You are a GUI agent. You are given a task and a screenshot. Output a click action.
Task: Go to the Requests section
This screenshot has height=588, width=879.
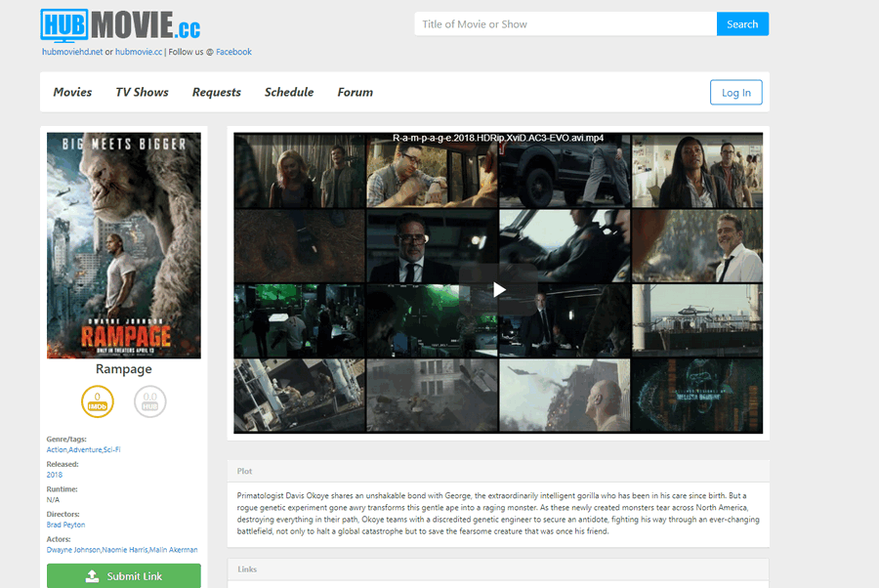pyautogui.click(x=217, y=92)
